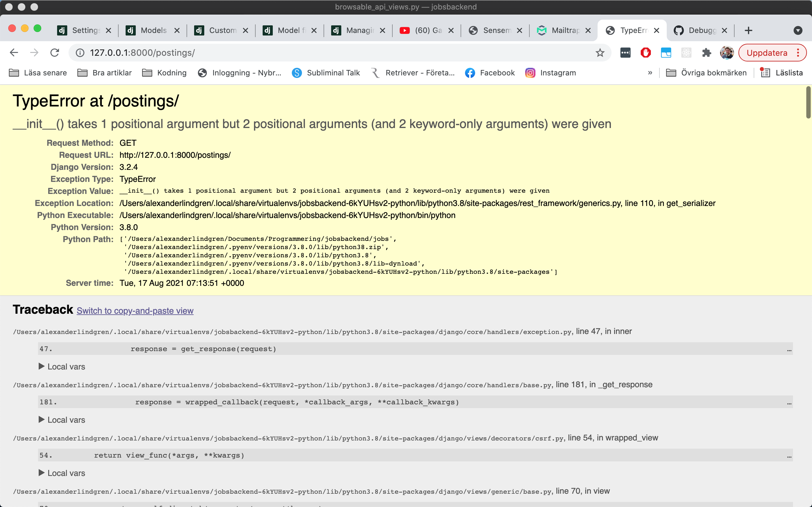Bookmark this page with the star icon
Viewport: 812px width, 507px height.
point(600,52)
